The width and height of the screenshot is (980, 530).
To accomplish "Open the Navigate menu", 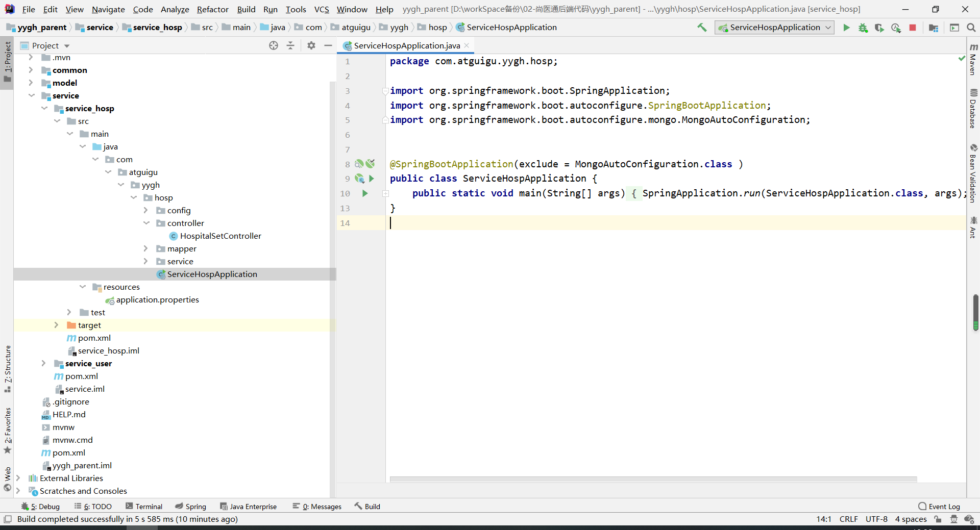I will (108, 9).
